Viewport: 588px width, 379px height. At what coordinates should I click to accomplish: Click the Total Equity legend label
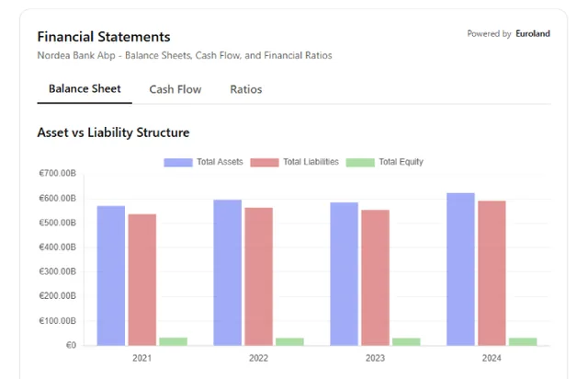tap(401, 162)
